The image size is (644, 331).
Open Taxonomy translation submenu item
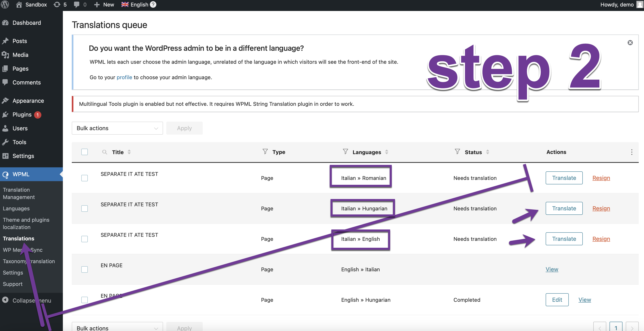pos(29,261)
